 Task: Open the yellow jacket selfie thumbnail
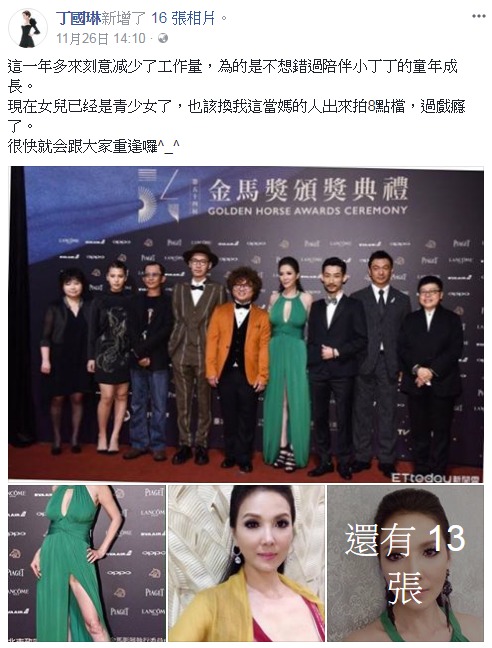pos(247,563)
